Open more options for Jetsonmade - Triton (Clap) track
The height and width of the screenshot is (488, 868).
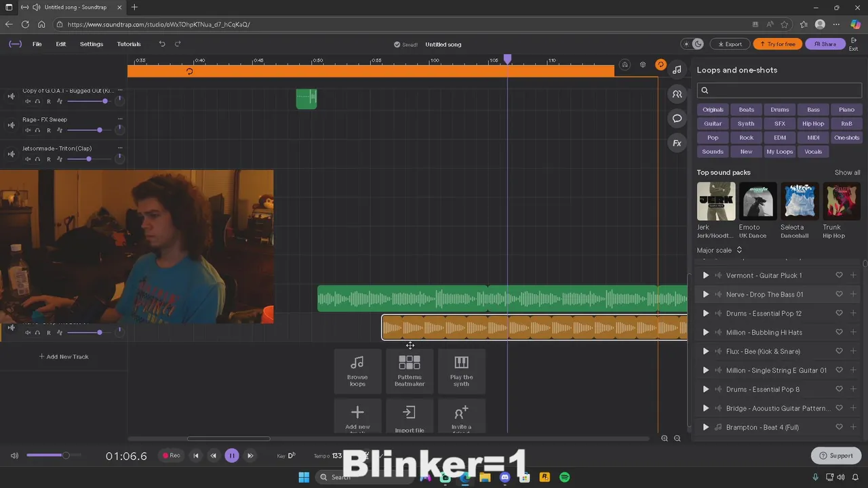pos(121,148)
